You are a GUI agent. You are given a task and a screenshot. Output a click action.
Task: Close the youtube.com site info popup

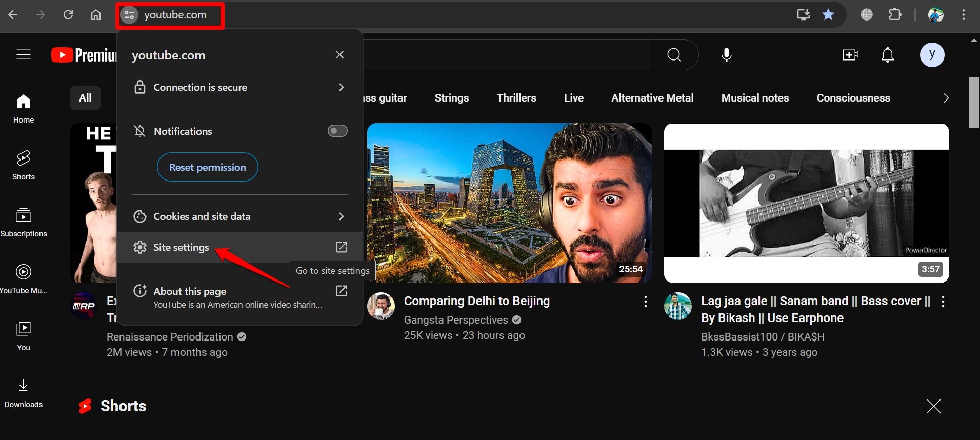[339, 55]
